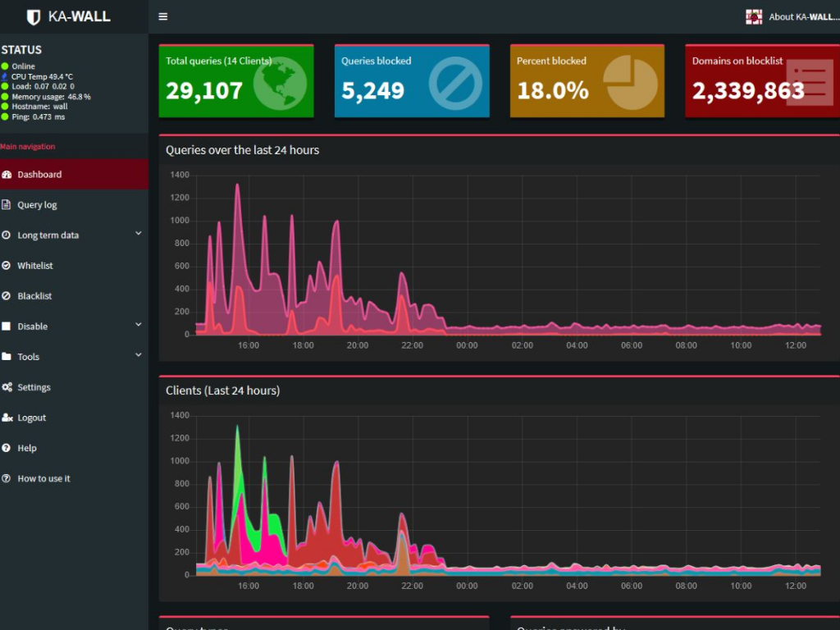Toggle the hamburger sidebar menu icon
Image resolution: width=840 pixels, height=630 pixels.
(163, 16)
